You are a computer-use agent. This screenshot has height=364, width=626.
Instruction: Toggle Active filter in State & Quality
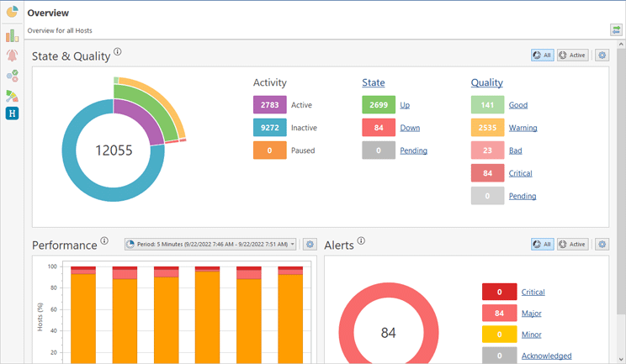click(572, 55)
